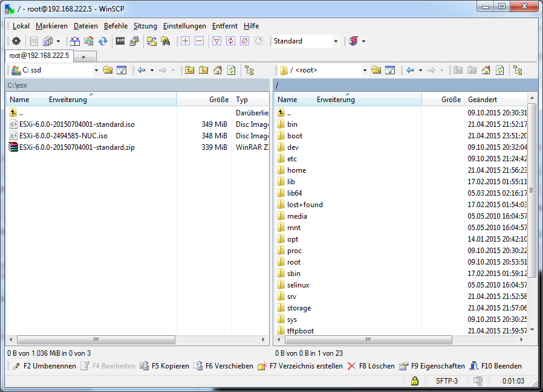This screenshot has height=392, width=543.
Task: Click the Clear Selection icon
Action: click(x=244, y=41)
